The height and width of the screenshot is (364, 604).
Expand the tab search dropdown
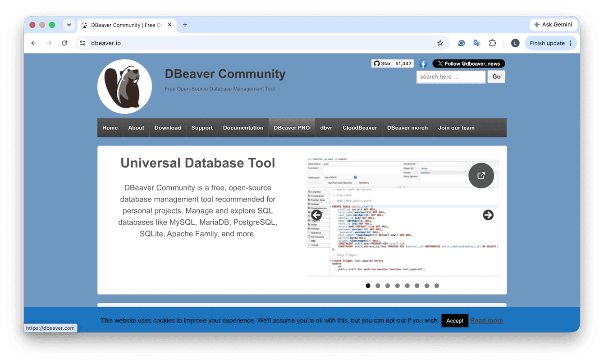tap(69, 25)
